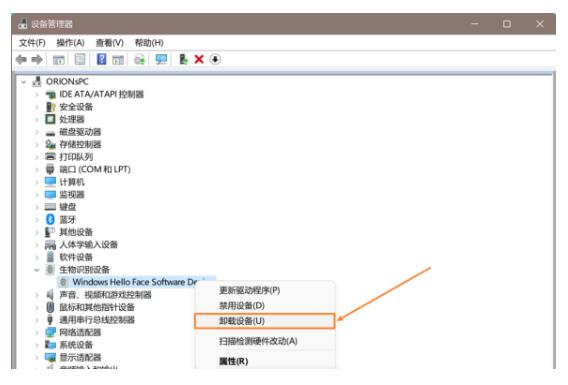This screenshot has width=568, height=385.
Task: Click the 处理器 processor icon
Action: 50,119
